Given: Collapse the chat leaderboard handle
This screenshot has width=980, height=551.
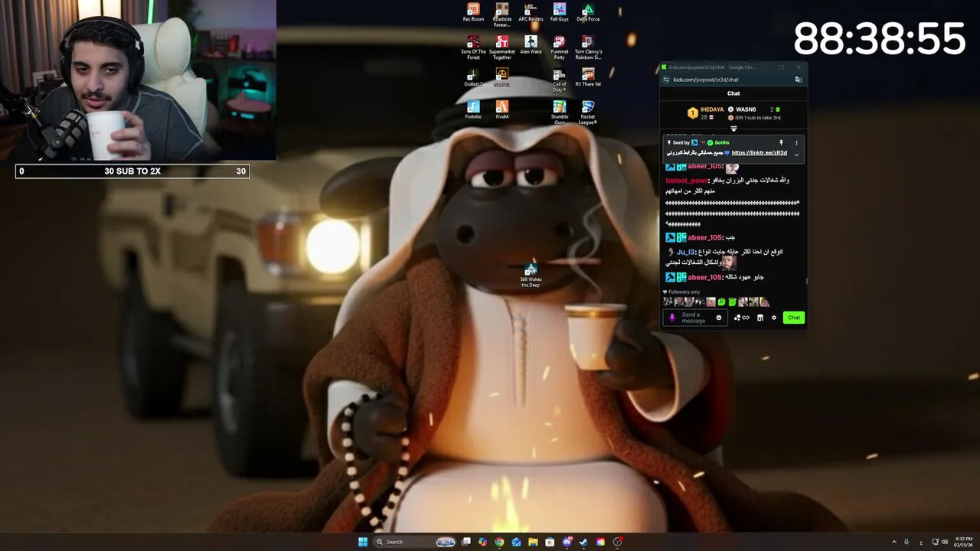Looking at the screenshot, I should (x=733, y=129).
